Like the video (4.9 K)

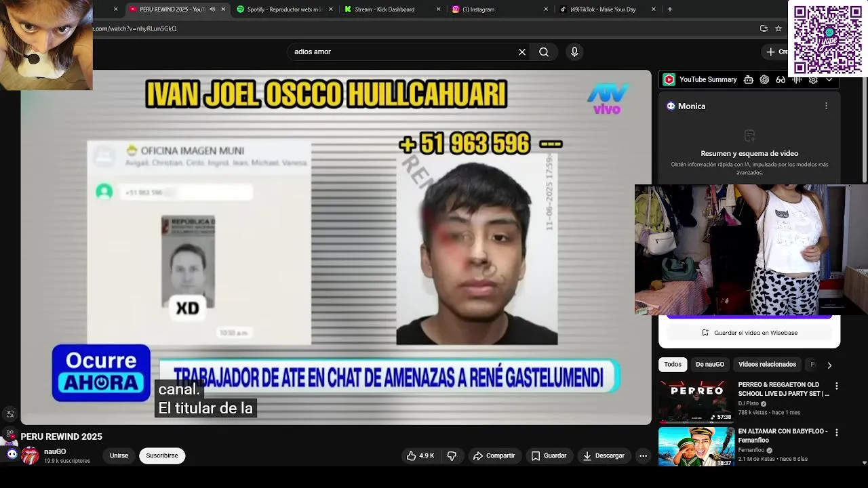pyautogui.click(x=420, y=455)
